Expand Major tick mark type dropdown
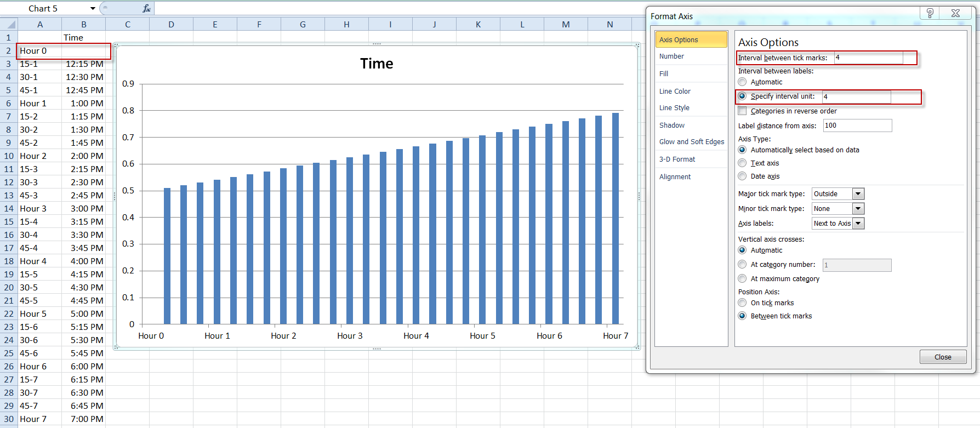The height and width of the screenshot is (428, 980). 858,194
